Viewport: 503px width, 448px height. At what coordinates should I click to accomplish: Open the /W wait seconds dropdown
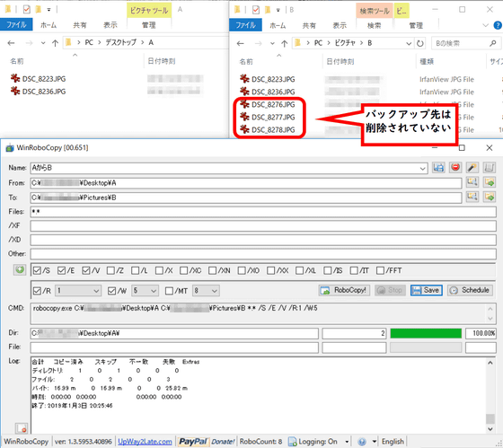click(x=154, y=291)
